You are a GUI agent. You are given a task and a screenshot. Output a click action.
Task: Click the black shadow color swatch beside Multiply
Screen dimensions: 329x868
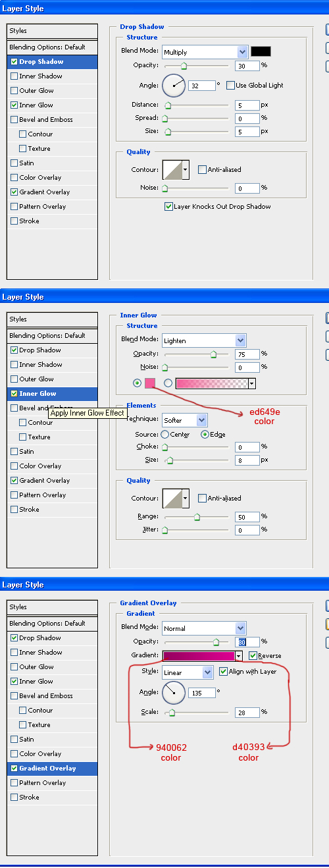coord(261,51)
